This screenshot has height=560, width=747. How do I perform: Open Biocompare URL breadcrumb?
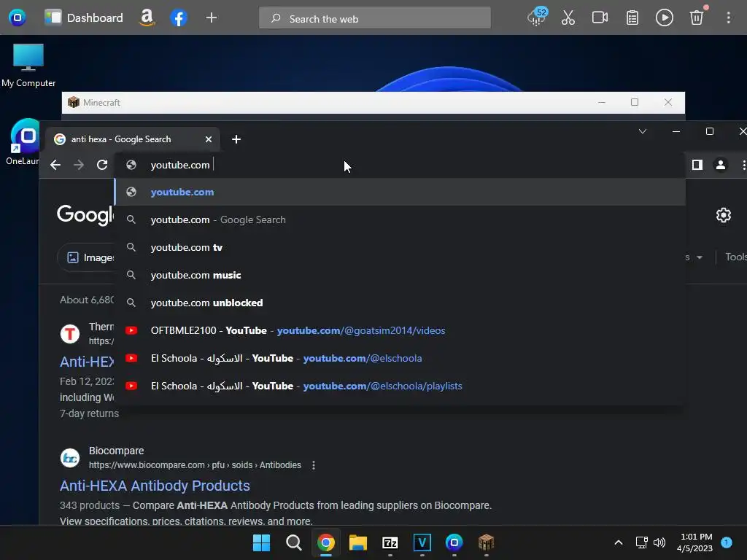195,464
